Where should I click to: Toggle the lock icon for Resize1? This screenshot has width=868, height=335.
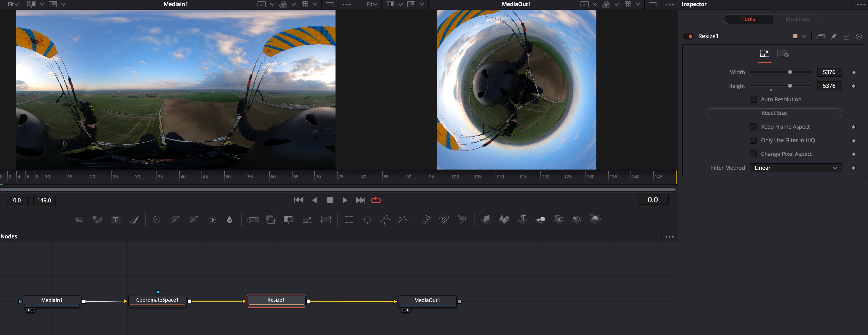846,36
